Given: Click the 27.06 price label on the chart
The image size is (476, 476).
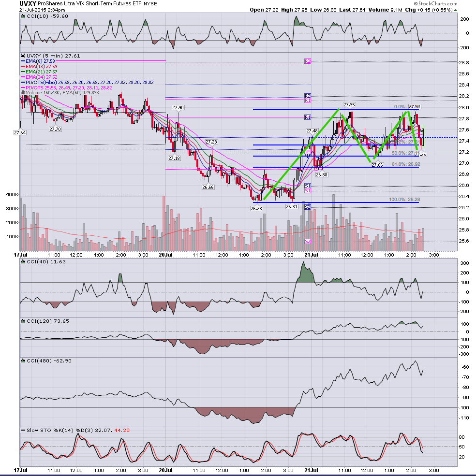Looking at the screenshot, I should 377,165.
